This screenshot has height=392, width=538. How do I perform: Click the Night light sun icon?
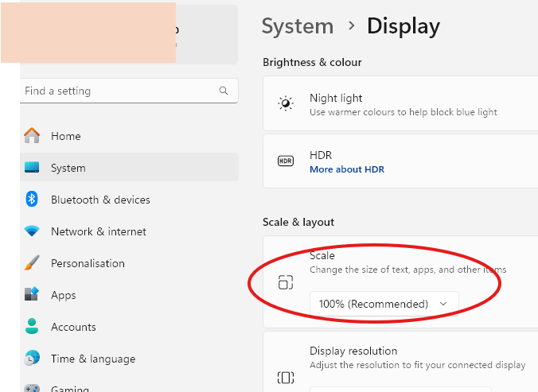(285, 104)
